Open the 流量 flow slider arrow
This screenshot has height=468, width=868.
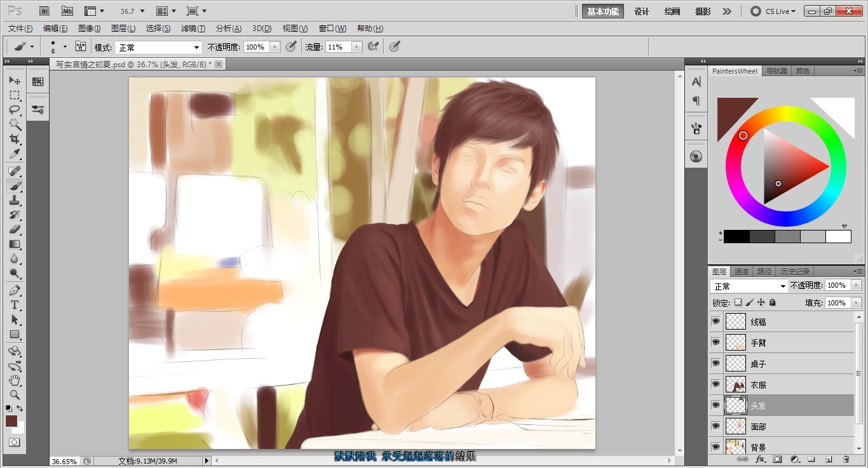pos(356,47)
